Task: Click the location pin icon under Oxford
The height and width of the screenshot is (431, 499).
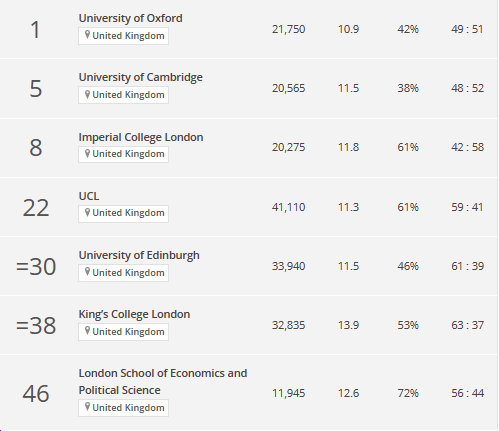Action: coord(87,35)
